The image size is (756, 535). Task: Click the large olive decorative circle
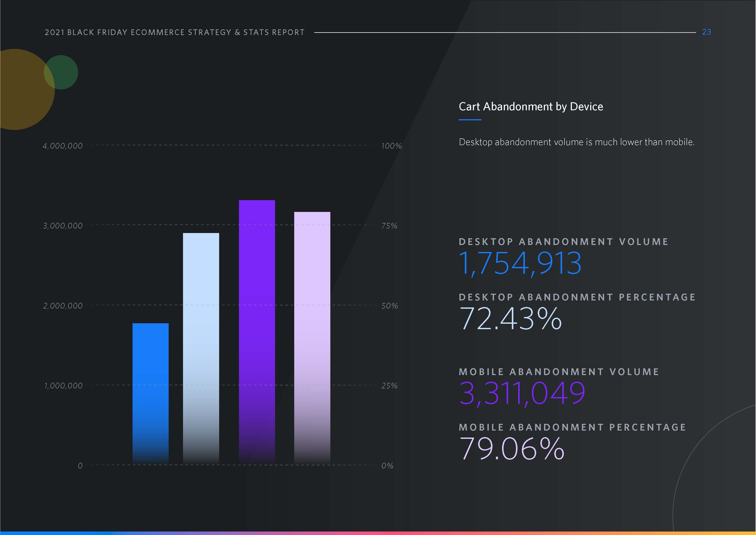coord(20,96)
